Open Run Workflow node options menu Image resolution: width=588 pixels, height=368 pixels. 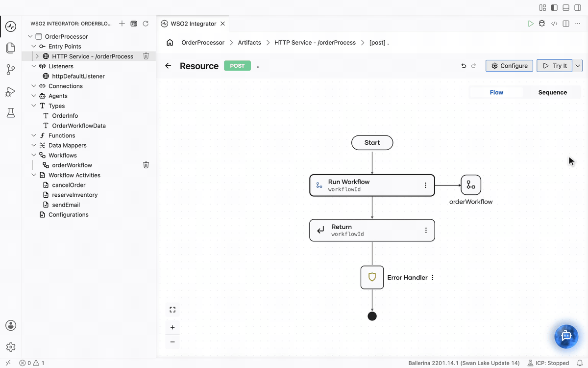[425, 185]
